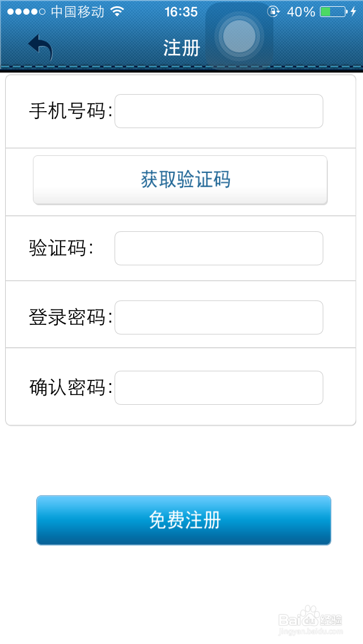Viewport: 363px width, 644px height.
Task: Select the 登录密码 input field
Action: pos(219,317)
